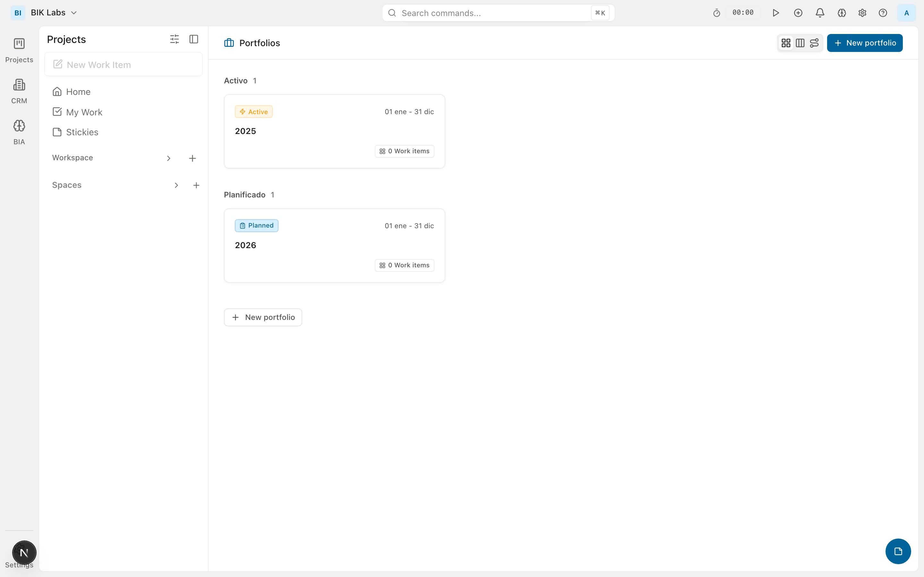Click the stopwatch timer icon in the top bar
Screen dimensions: 924x577
[716, 13]
